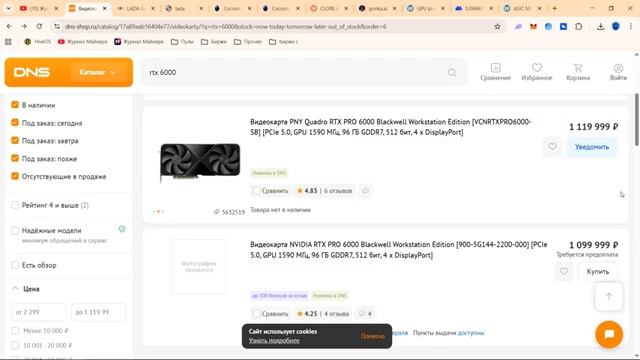
Task: Check Надёжные модели filter
Action: [x=15, y=231]
